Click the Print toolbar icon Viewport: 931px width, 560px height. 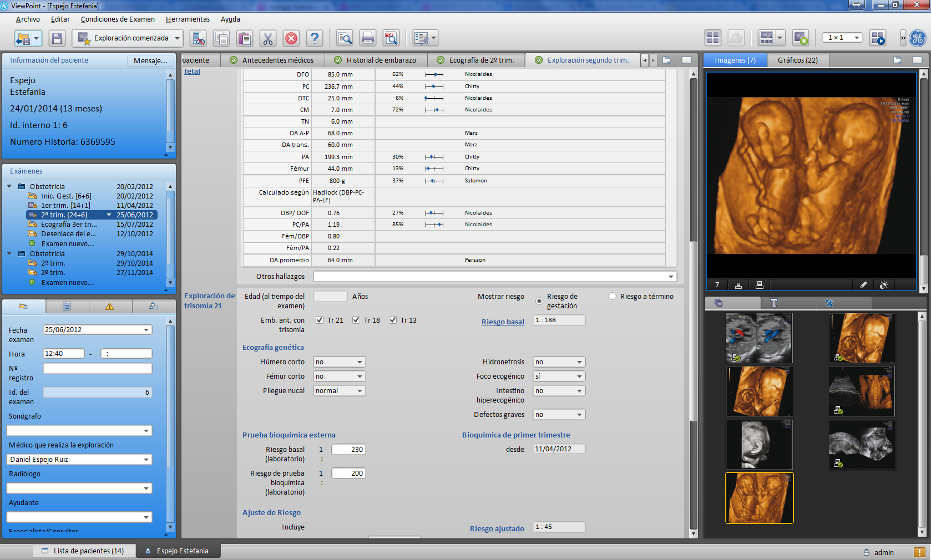(x=367, y=38)
